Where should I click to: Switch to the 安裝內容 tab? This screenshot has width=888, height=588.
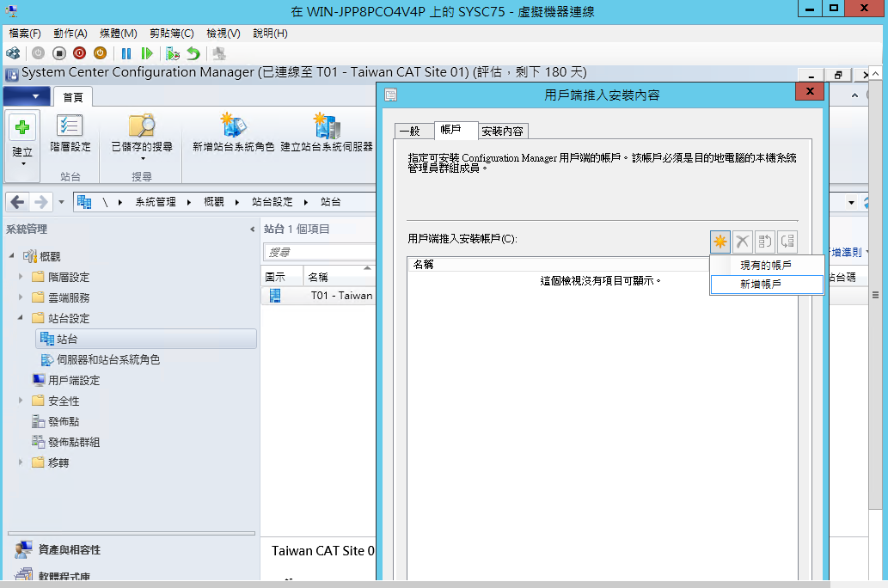[x=503, y=132]
